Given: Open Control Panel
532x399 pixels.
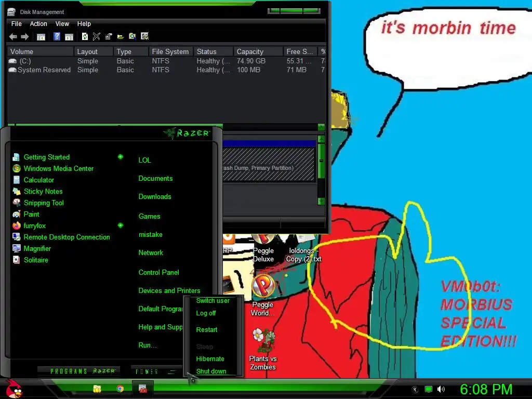Looking at the screenshot, I should [158, 272].
